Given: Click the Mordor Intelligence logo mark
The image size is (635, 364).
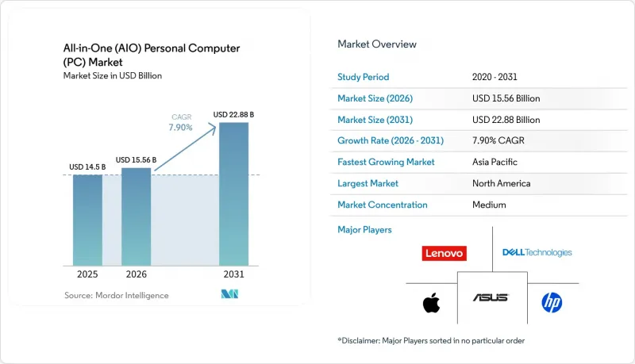Looking at the screenshot, I should pyautogui.click(x=229, y=294).
